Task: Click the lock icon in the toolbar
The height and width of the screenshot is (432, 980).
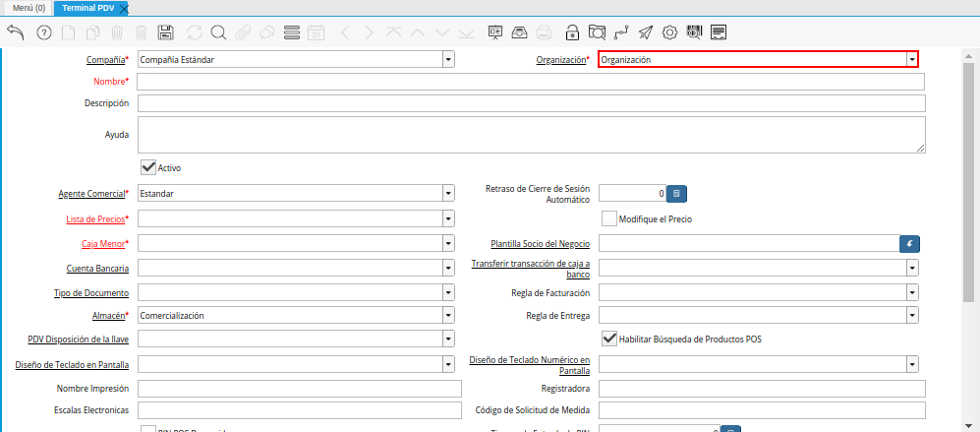Action: (x=573, y=32)
